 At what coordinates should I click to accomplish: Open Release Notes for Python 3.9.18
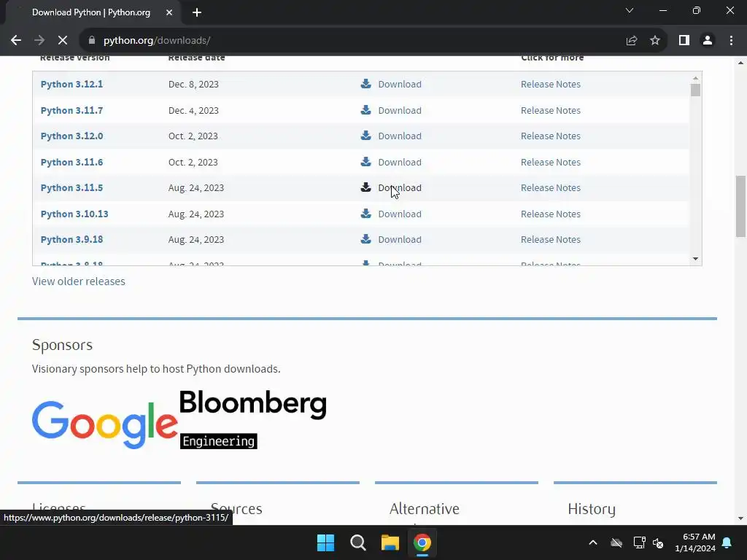551,239
